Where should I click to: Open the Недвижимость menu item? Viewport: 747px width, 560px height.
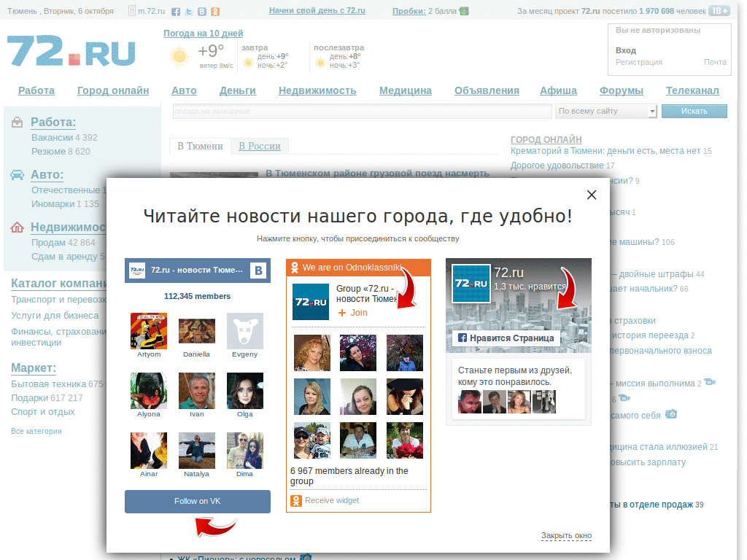317,90
